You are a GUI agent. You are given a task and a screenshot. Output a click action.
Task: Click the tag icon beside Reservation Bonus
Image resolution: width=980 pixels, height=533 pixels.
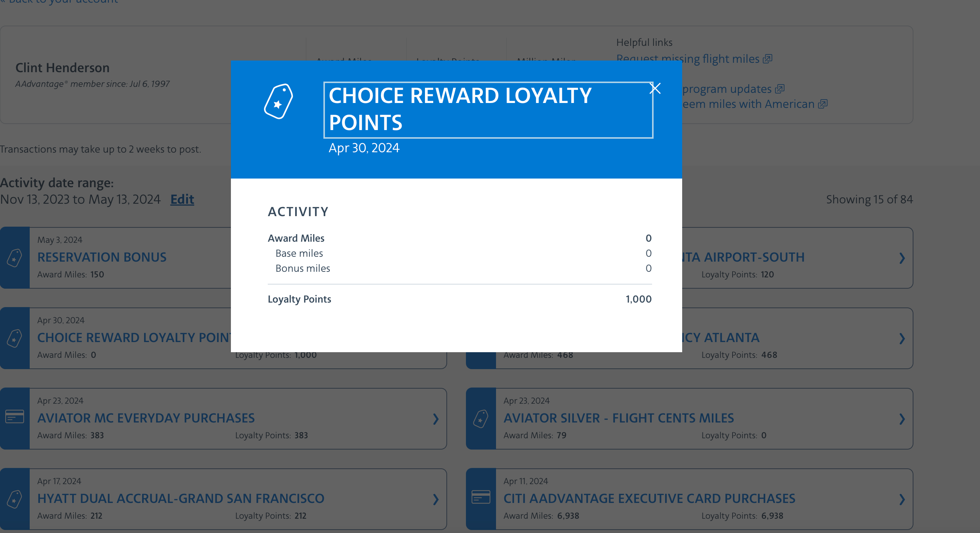14,258
